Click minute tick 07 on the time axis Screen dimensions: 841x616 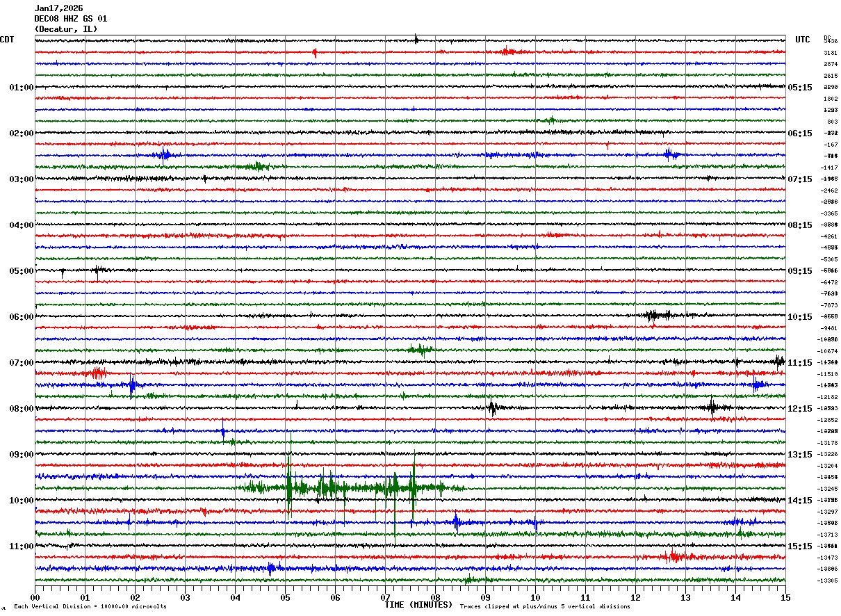pyautogui.click(x=385, y=597)
